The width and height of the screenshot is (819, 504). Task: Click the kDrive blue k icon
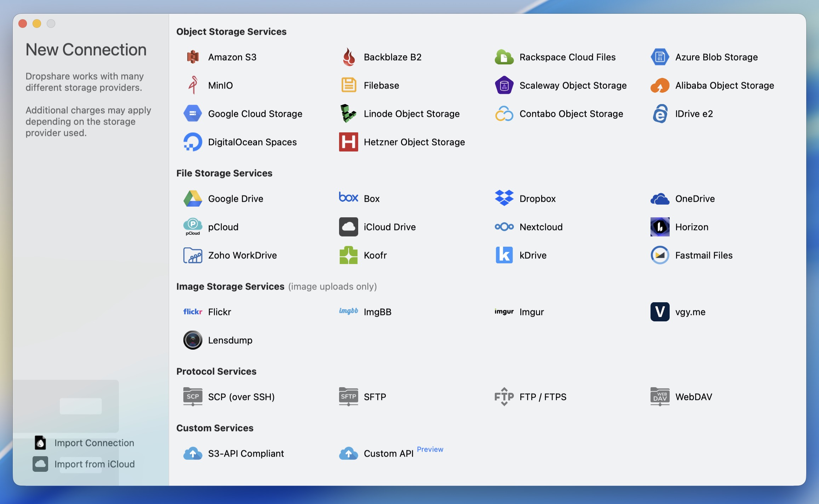click(504, 255)
